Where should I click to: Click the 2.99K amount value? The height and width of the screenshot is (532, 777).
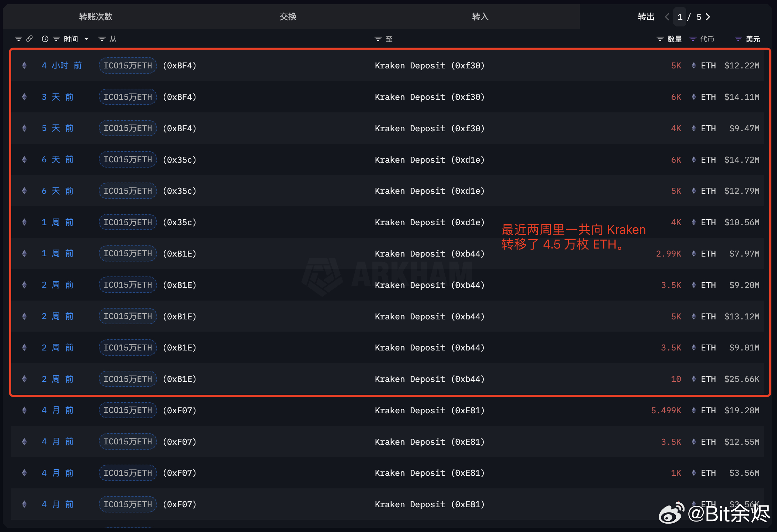pos(668,253)
